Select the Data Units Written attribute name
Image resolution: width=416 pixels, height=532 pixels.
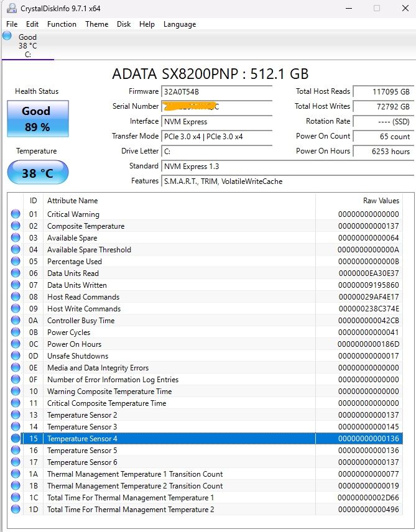[77, 285]
